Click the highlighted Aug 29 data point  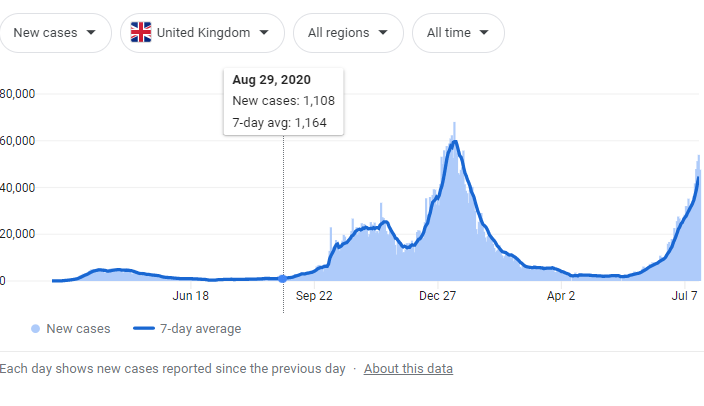pyautogui.click(x=283, y=279)
